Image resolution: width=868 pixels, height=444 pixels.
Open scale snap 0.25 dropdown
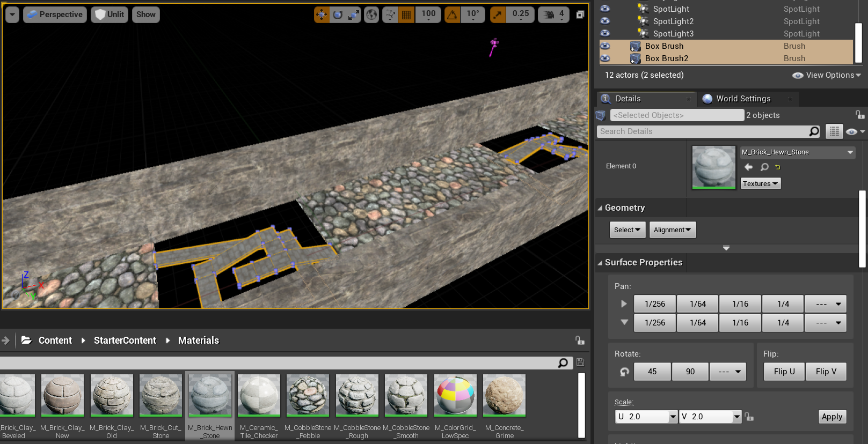coord(520,14)
